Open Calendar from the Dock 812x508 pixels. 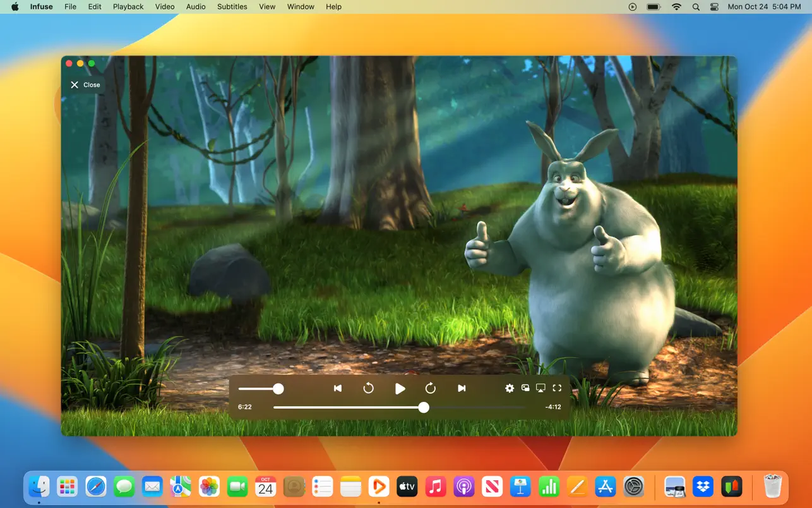[266, 487]
